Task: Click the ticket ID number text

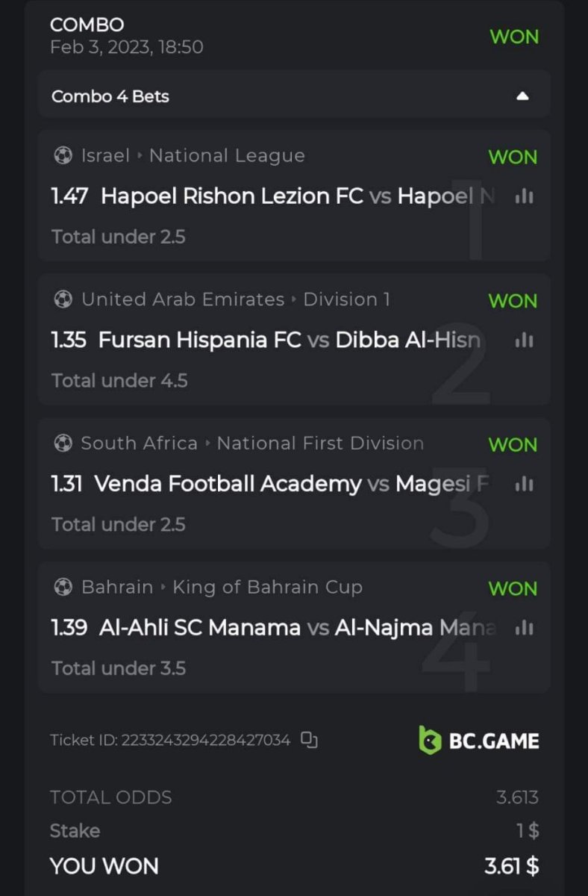Action: [x=205, y=741]
